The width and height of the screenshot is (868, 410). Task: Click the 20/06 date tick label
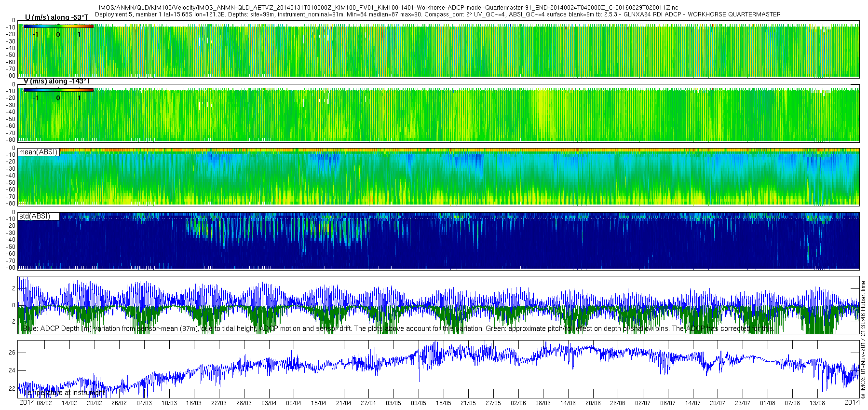(x=593, y=403)
